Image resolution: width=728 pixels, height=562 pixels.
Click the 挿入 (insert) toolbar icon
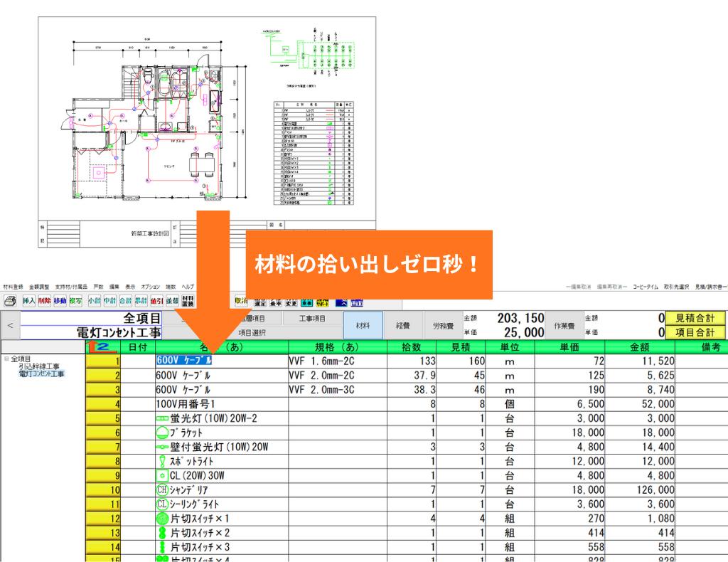[x=28, y=301]
